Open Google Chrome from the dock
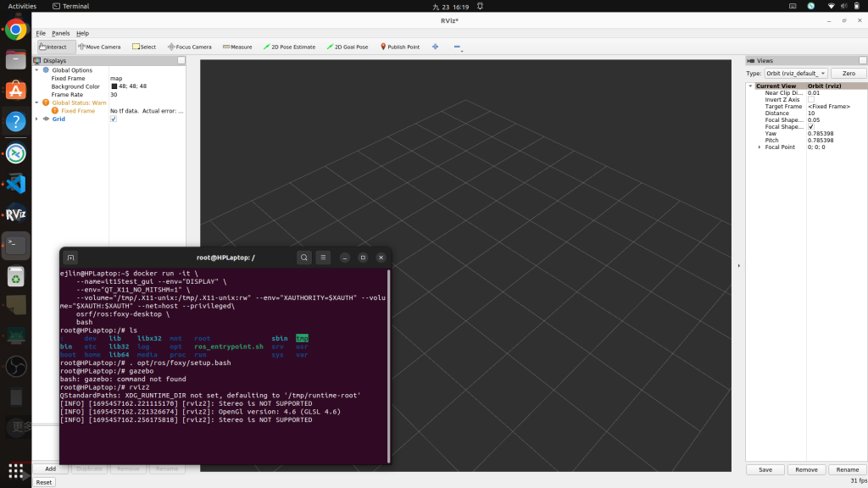Screen dimensions: 868x488 pyautogui.click(x=15, y=30)
